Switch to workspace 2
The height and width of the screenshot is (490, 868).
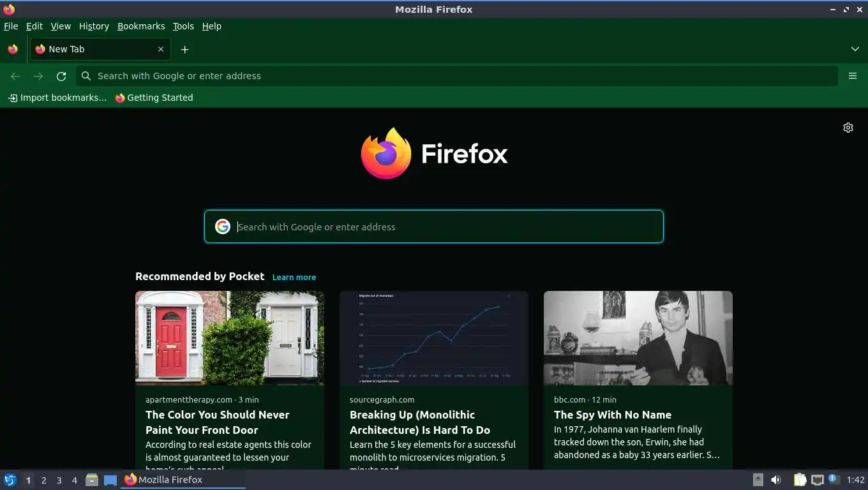coord(44,480)
